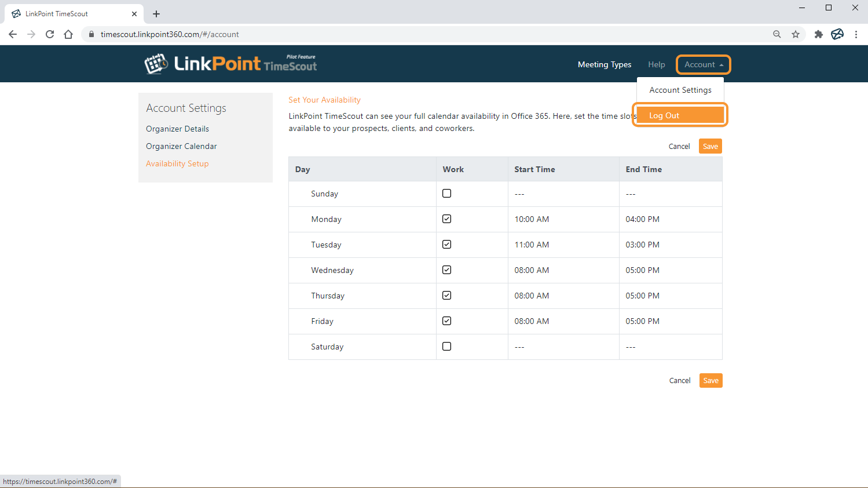Open the Chrome three-dot menu
The width and height of the screenshot is (868, 488).
pyautogui.click(x=856, y=34)
